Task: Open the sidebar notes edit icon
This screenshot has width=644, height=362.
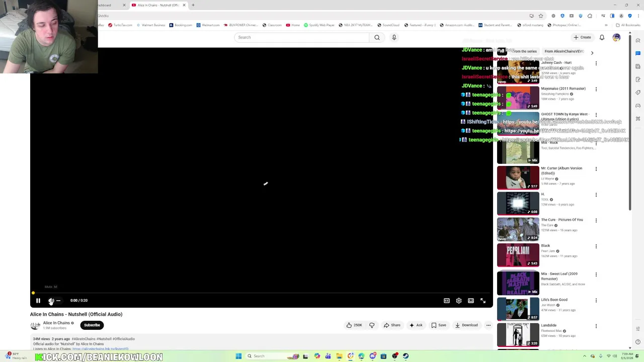Action: pyautogui.click(x=638, y=79)
